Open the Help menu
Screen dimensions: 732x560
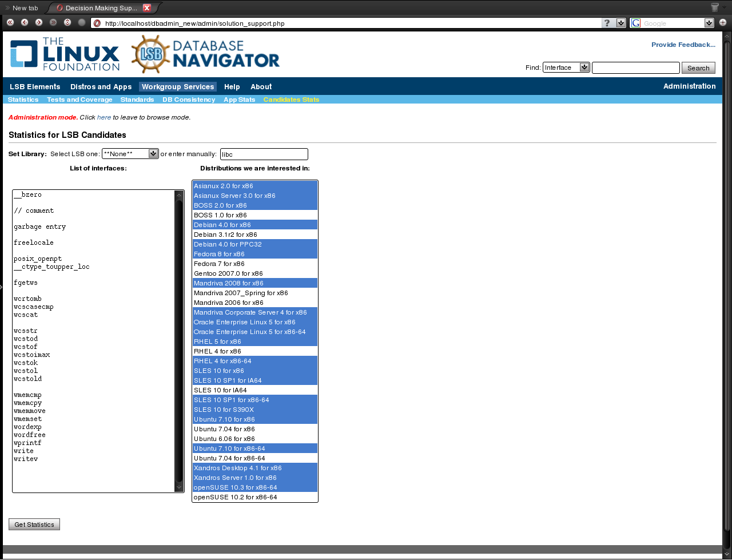tap(232, 87)
